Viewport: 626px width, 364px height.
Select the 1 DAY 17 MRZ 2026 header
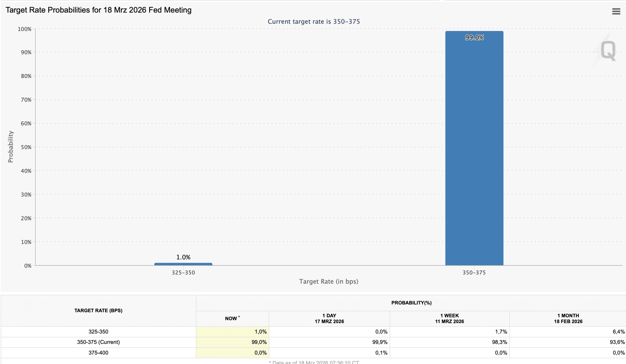(329, 318)
